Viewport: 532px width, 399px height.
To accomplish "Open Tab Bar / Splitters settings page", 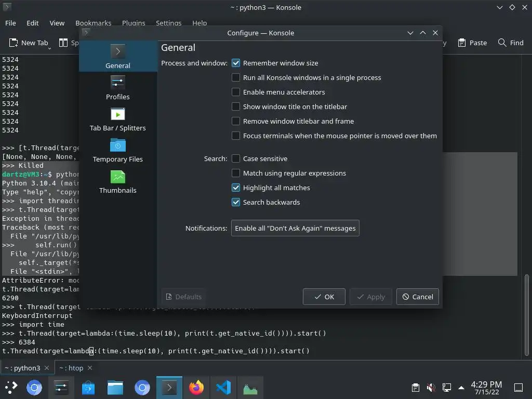I will [x=118, y=119].
